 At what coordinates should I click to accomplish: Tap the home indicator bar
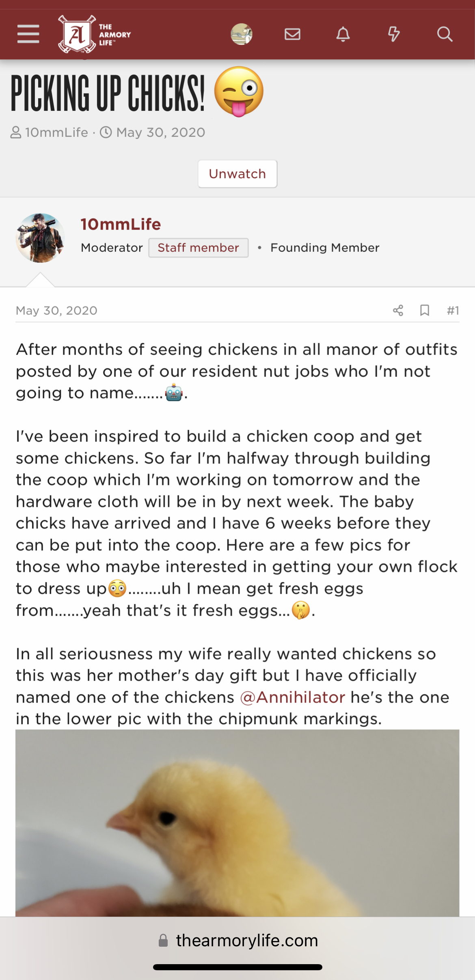click(x=237, y=967)
